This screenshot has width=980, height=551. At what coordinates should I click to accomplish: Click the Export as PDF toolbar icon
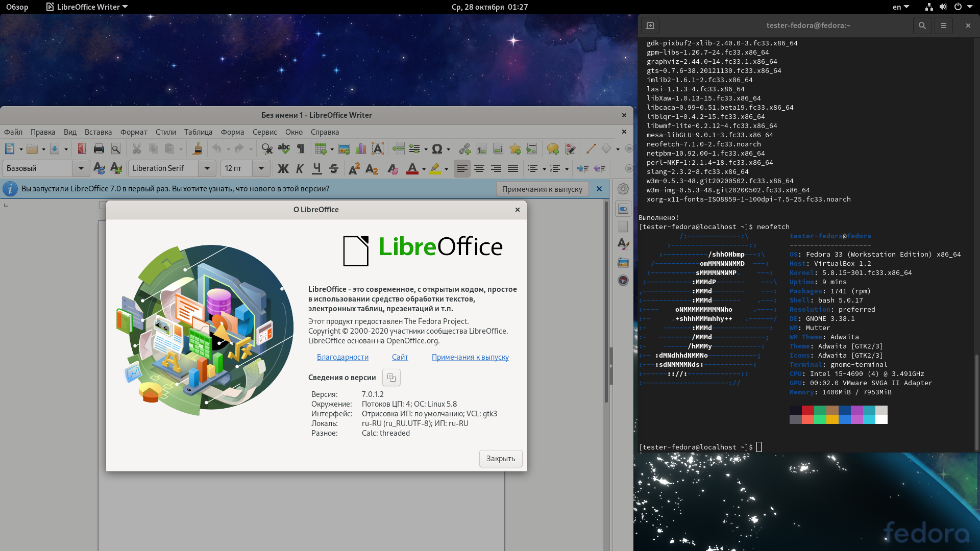(x=82, y=148)
